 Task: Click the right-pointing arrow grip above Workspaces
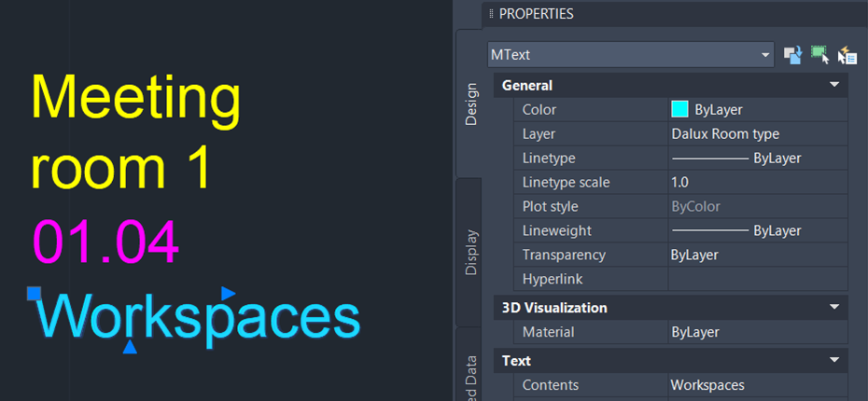click(x=228, y=294)
